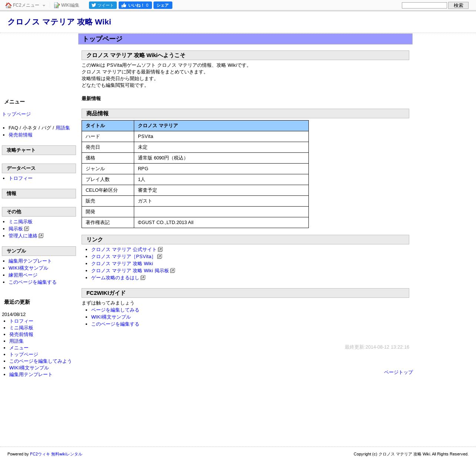
Task: Open 用語集 in 最近の更新 list
Action: (x=16, y=341)
